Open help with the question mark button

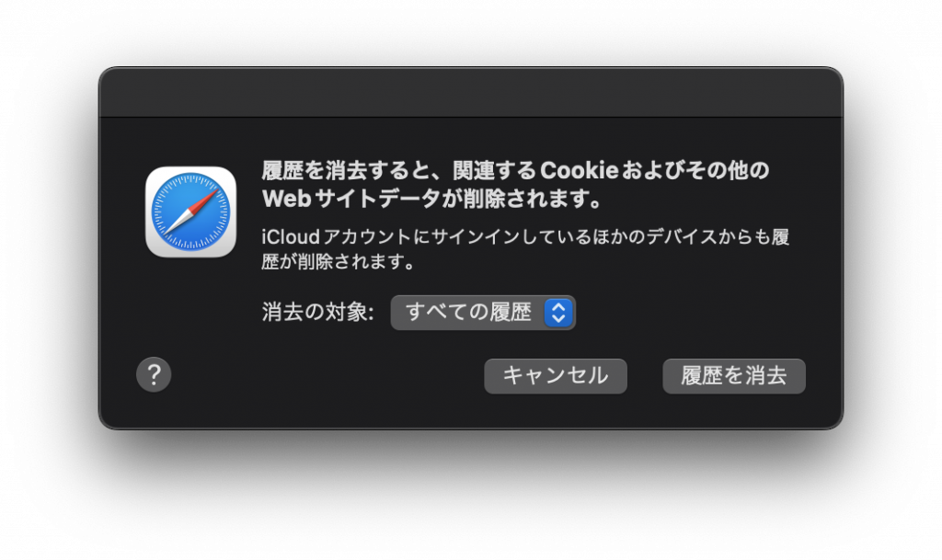(154, 374)
